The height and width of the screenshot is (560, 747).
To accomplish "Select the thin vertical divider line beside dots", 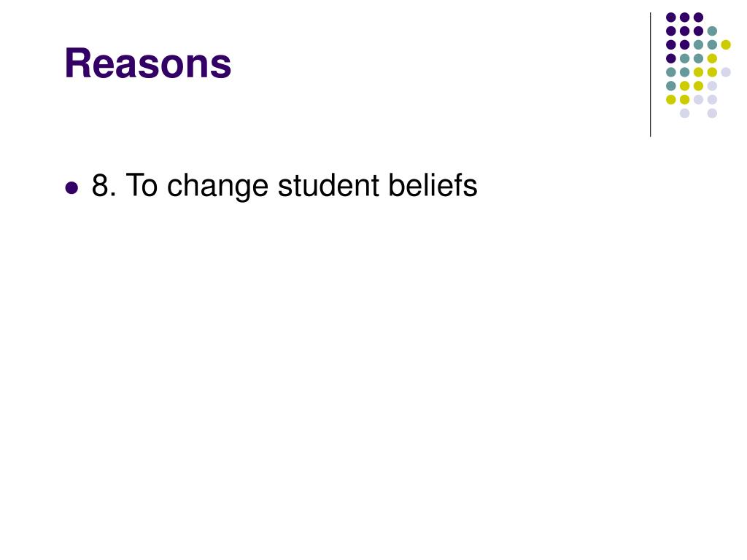I will click(x=650, y=75).
